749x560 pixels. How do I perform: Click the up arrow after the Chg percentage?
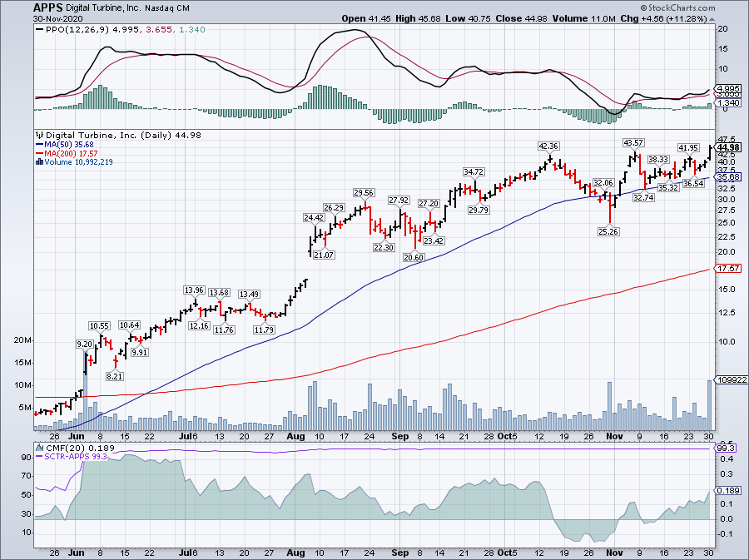712,19
